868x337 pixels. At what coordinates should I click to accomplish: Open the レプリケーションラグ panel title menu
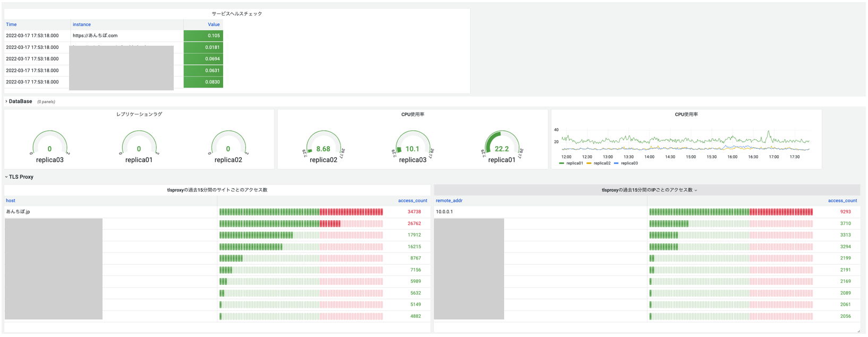[139, 114]
